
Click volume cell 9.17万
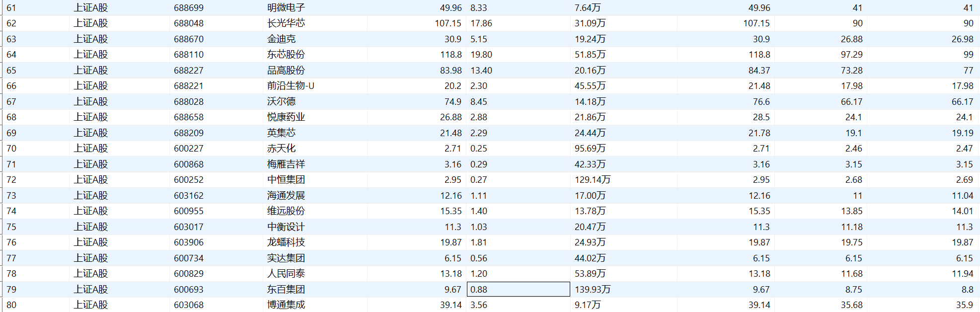tap(588, 305)
